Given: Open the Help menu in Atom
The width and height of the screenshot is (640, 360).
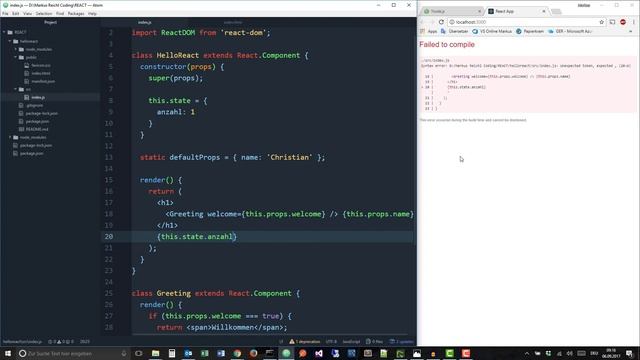Looking at the screenshot, I should (x=93, y=13).
